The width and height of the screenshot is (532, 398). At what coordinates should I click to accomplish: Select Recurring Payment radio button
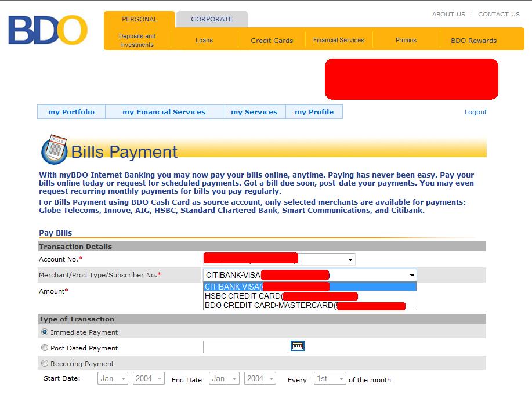pos(45,363)
